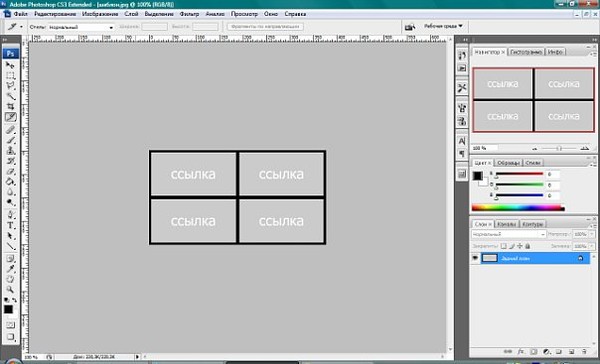Choose the Rectangular Marquee tool
This screenshot has height=364, width=600.
point(10,75)
